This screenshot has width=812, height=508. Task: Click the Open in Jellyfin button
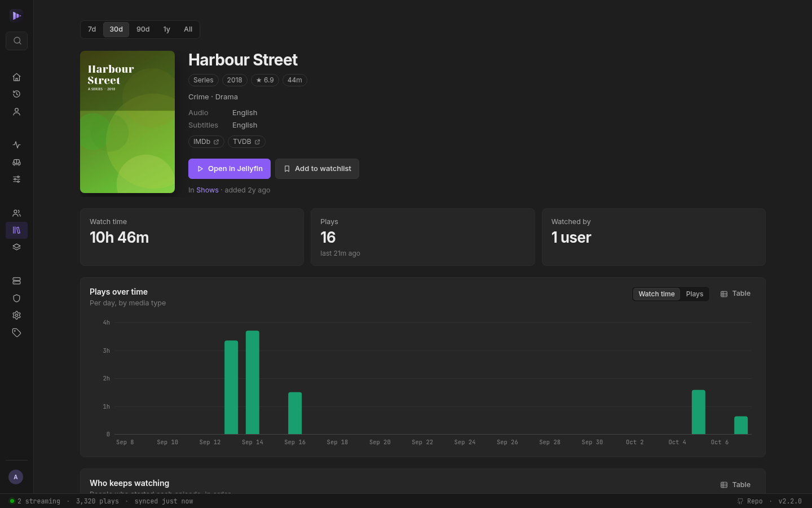click(x=230, y=169)
